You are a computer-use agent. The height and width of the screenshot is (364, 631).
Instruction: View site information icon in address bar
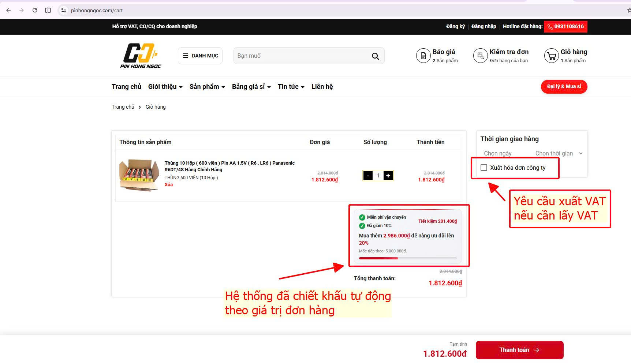[64, 10]
